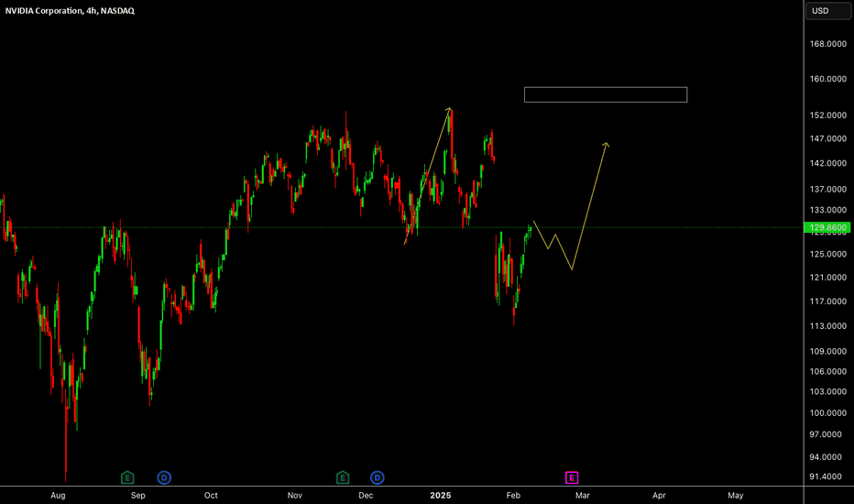Click the 106.0000 price axis label
The width and height of the screenshot is (854, 504).
[x=827, y=371]
